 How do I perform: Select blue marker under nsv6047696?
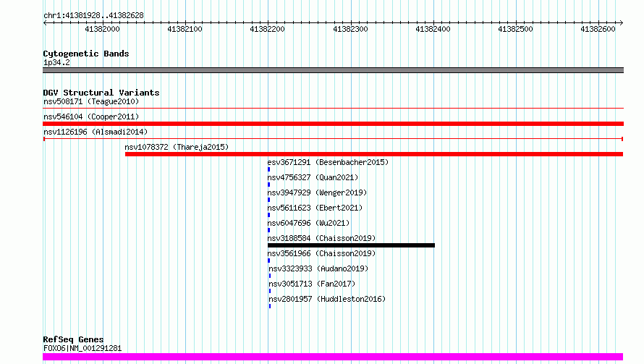[268, 230]
